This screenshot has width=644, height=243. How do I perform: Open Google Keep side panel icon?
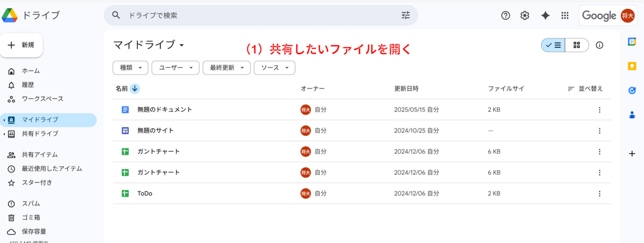click(x=632, y=66)
